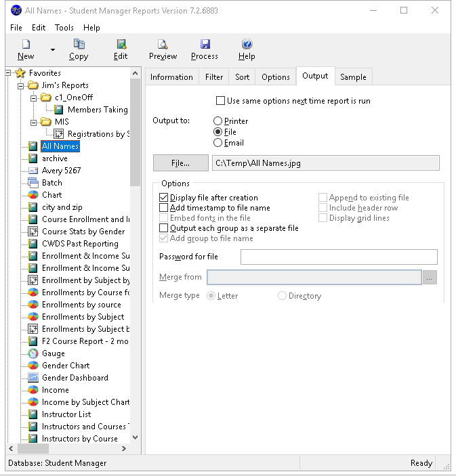This screenshot has height=476, width=456.
Task: Click tree scrollbar up arrow
Action: coord(136,73)
